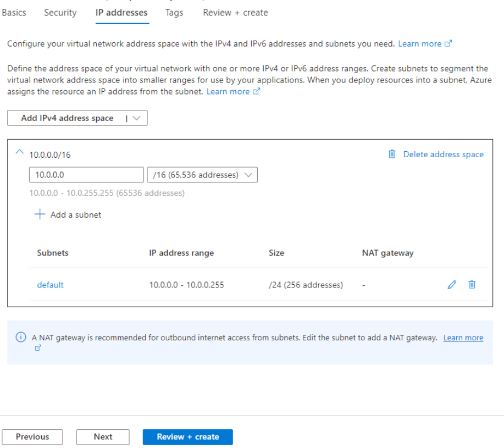Click the Previous button
The image size is (504, 448).
click(32, 437)
